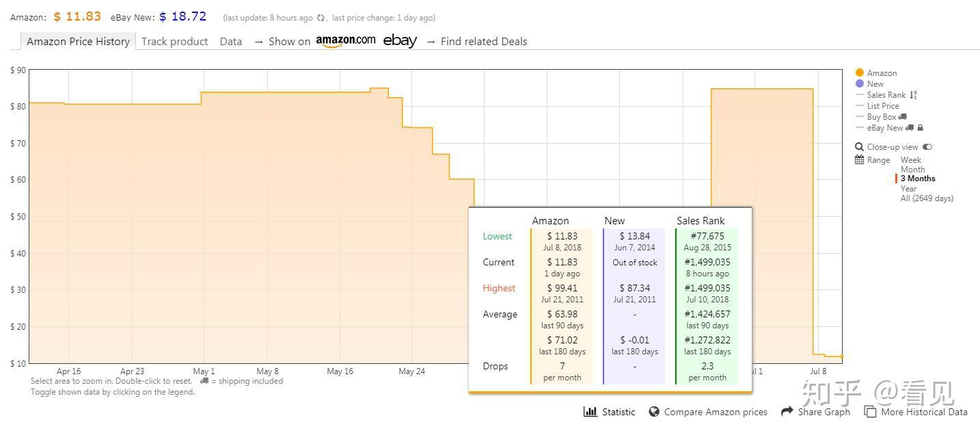Click the globe icon for Compare Amazon prices
980x433 pixels.
654,412
